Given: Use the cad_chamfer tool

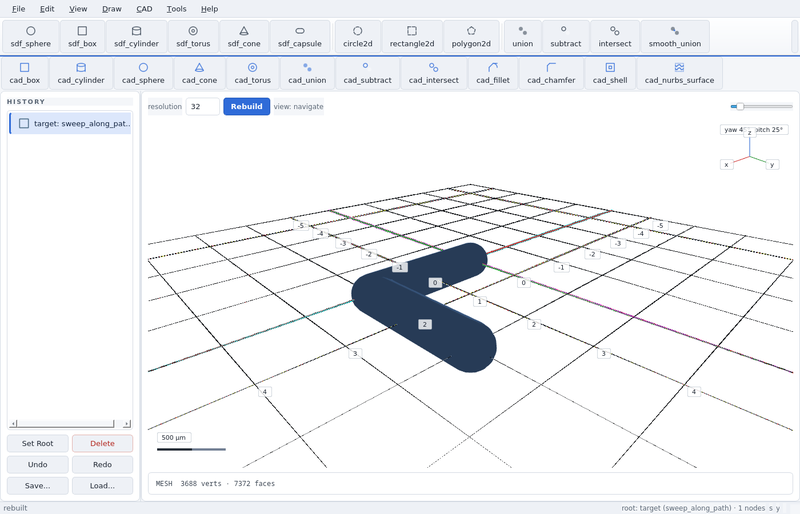Looking at the screenshot, I should [551, 74].
